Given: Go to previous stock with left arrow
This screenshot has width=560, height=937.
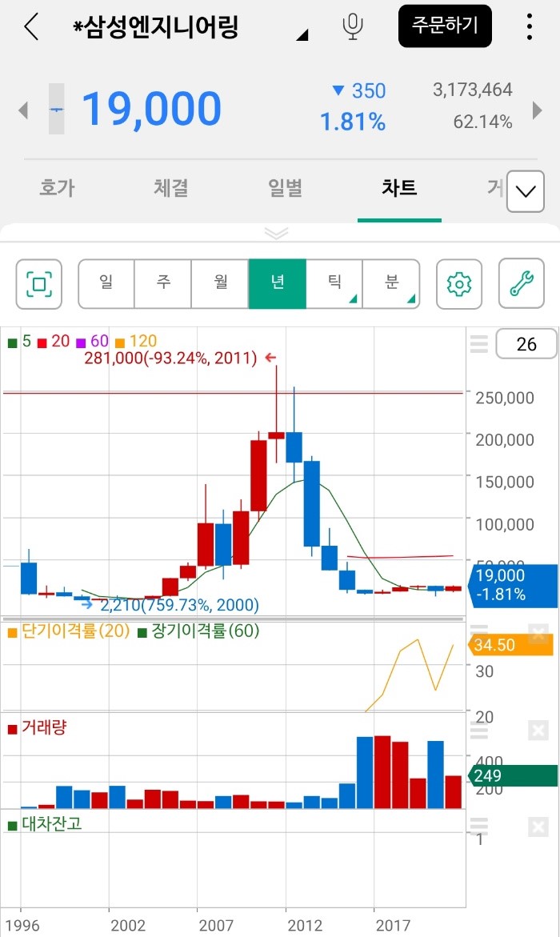Looking at the screenshot, I should point(23,110).
